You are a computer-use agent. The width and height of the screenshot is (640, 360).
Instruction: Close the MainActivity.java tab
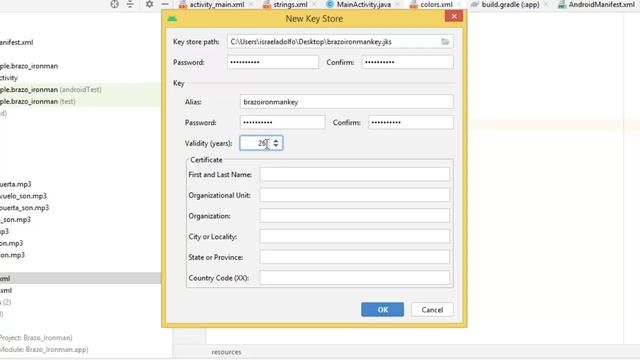coord(398,4)
